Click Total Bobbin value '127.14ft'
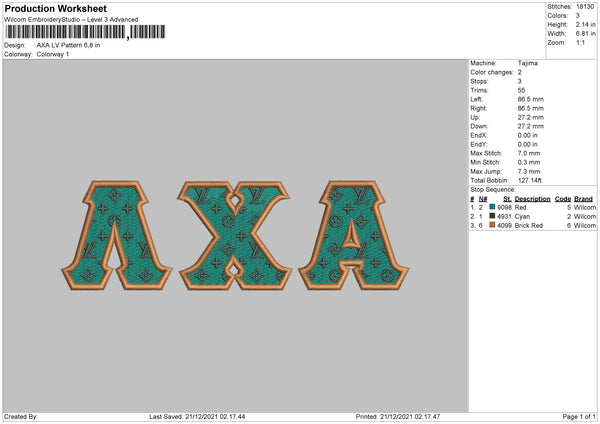Viewport: 600px width, 424px height. pos(530,180)
